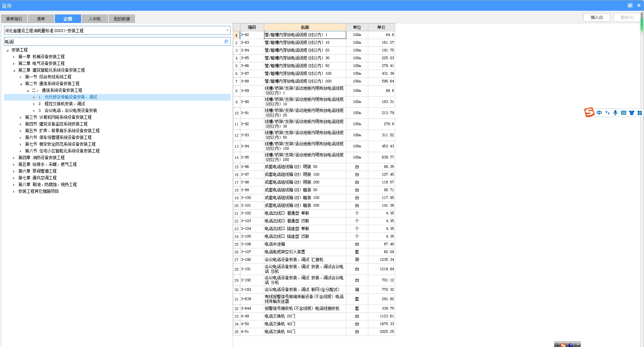The image size is (644, 347).
Task: Select 第五章 给排水、采暖、燃气工程
Action: pyautogui.click(x=47, y=164)
